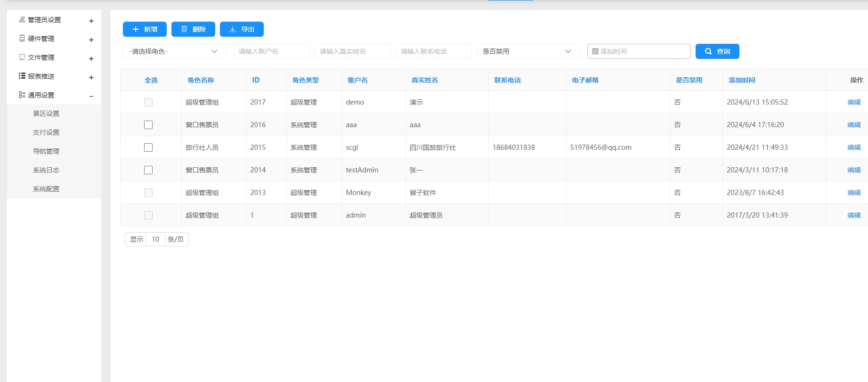Tick the checkbox for the scgl row

(x=148, y=147)
